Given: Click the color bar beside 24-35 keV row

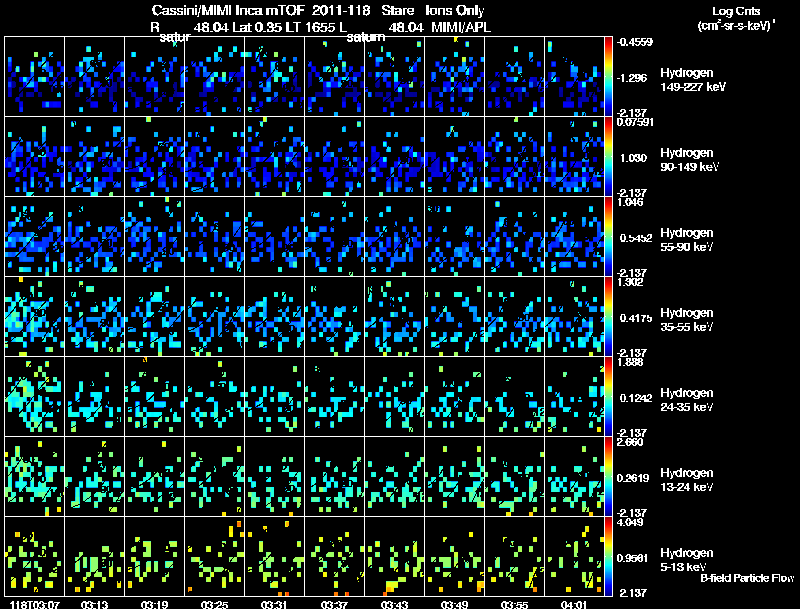Looking at the screenshot, I should click(609, 396).
